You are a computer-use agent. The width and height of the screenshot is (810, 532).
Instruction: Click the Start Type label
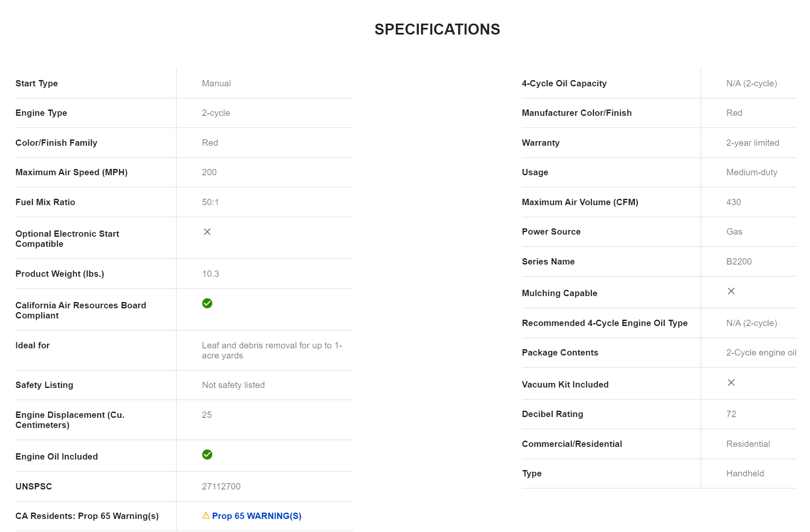point(37,83)
